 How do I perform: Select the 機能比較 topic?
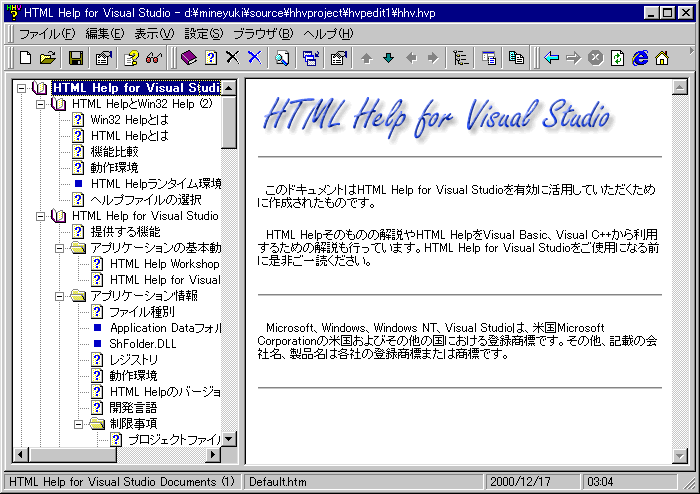pos(114,152)
